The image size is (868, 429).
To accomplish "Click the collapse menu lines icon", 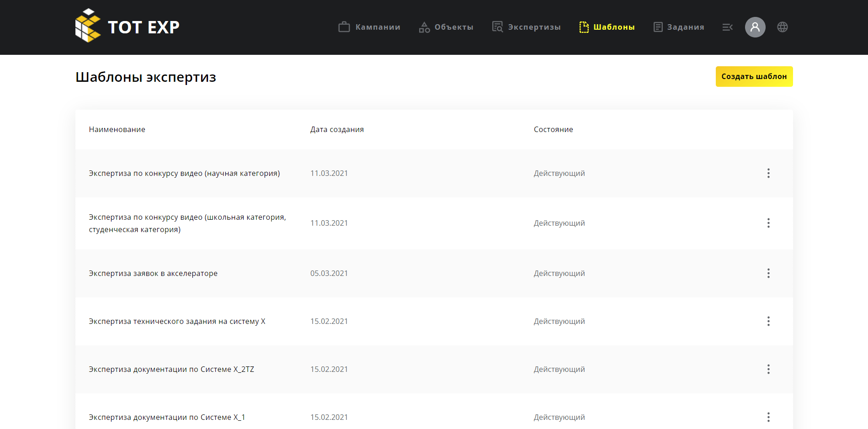I will (727, 27).
